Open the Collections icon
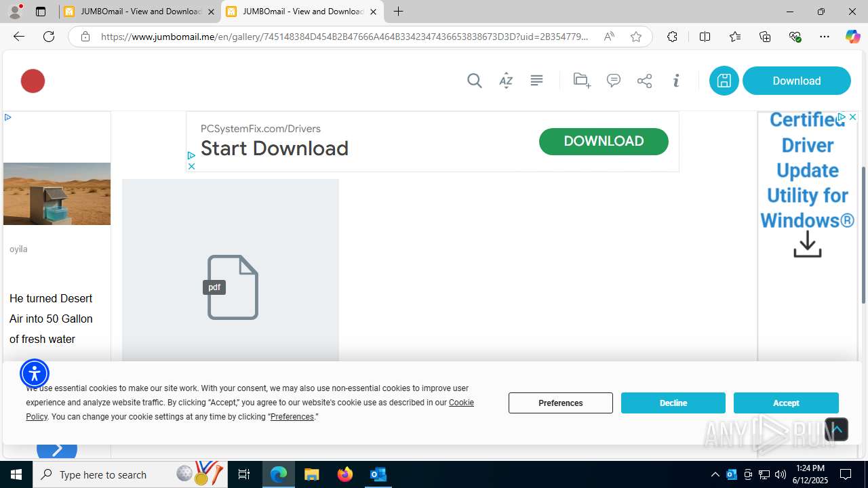The height and width of the screenshot is (488, 868). 765,37
